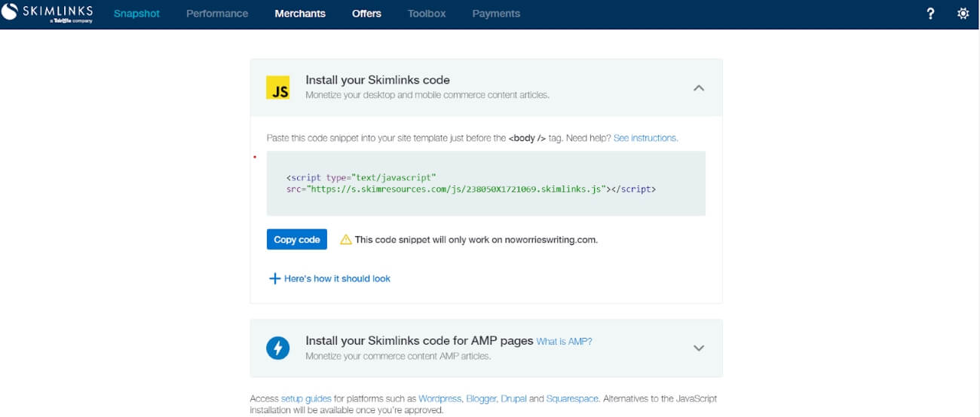Collapse the Install your Skimlinks code section
Image resolution: width=980 pixels, height=417 pixels.
pyautogui.click(x=699, y=87)
